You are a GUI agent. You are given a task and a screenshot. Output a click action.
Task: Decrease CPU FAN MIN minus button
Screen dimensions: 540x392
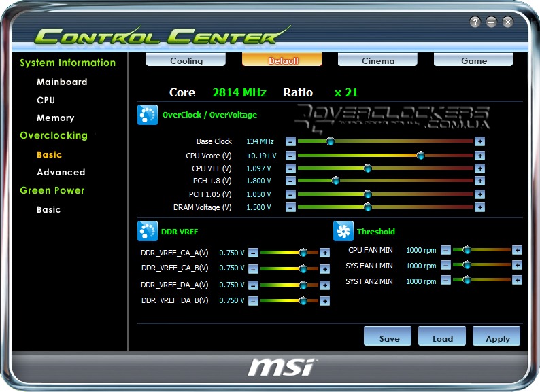(x=445, y=250)
